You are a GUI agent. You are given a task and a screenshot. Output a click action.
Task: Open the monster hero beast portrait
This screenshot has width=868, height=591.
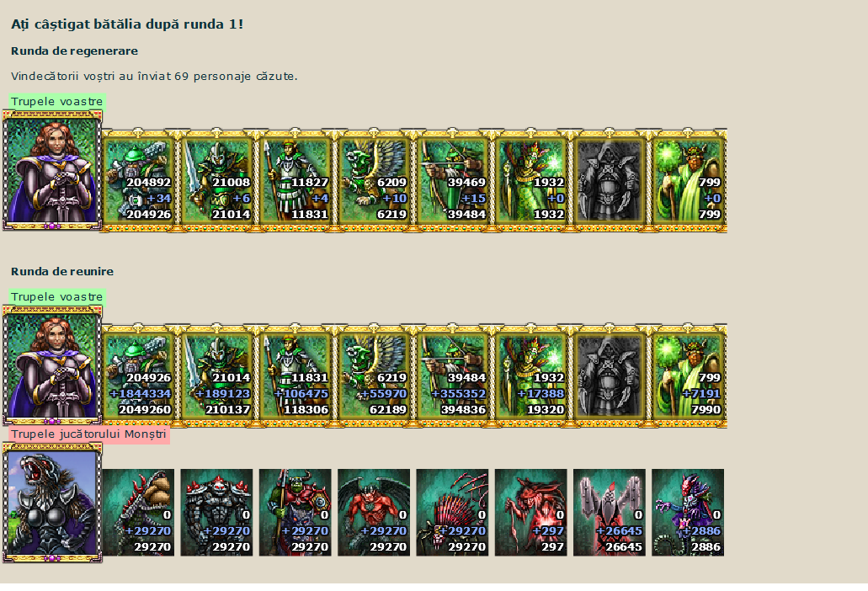[x=52, y=503]
